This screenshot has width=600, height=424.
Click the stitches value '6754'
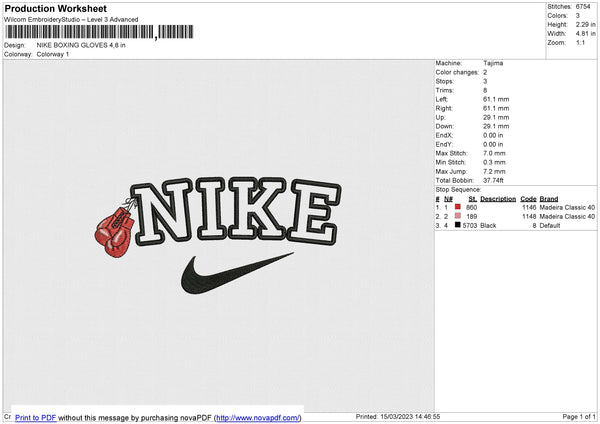(x=583, y=7)
